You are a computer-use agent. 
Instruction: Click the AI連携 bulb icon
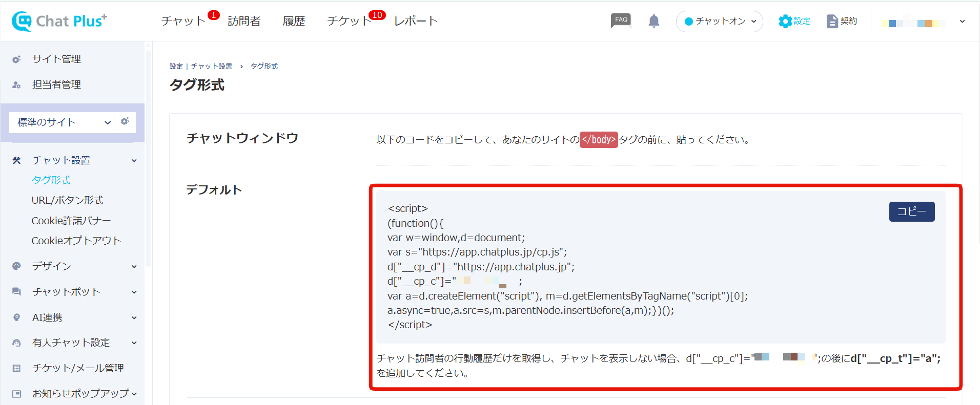tap(16, 317)
